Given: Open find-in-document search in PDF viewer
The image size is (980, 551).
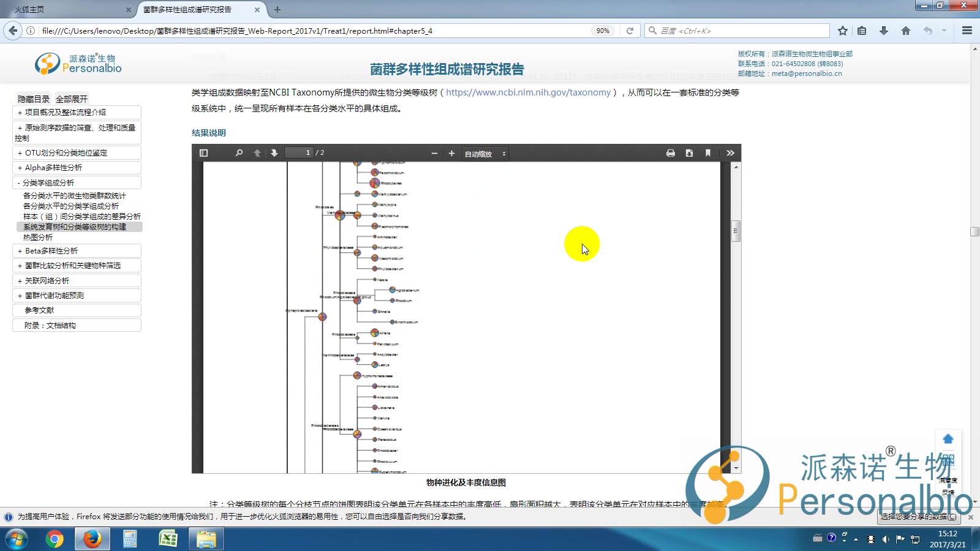Looking at the screenshot, I should point(239,153).
